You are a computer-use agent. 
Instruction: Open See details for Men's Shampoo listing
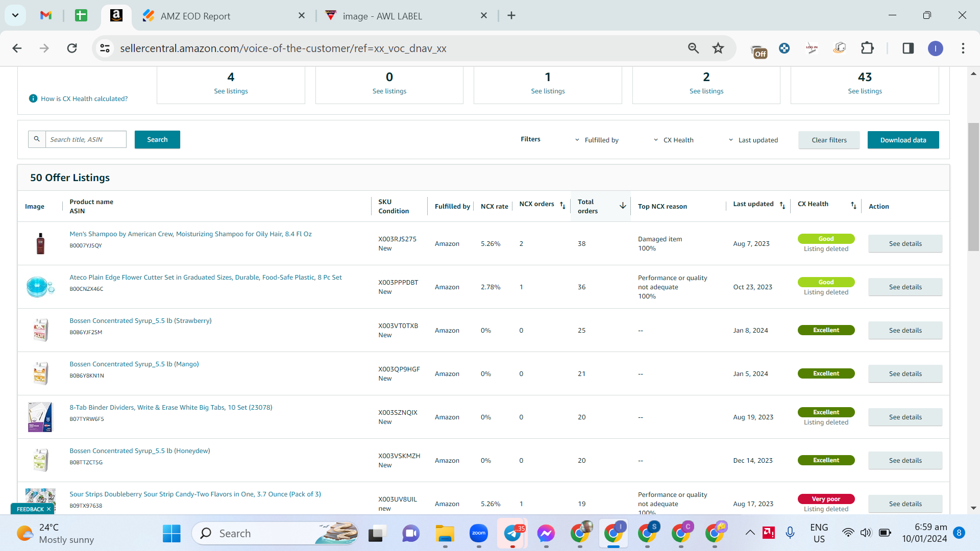[905, 243]
